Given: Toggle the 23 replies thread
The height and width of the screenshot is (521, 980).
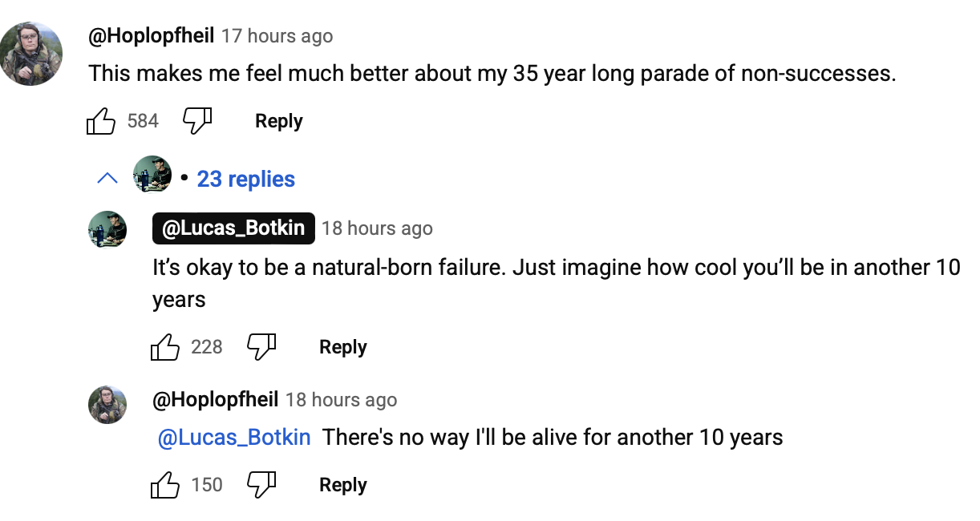Looking at the screenshot, I should click(246, 179).
